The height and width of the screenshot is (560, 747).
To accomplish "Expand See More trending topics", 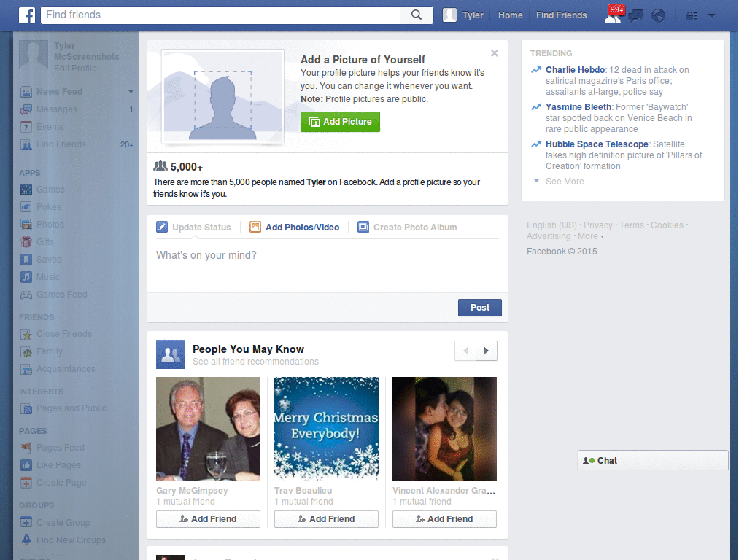I will [x=565, y=182].
